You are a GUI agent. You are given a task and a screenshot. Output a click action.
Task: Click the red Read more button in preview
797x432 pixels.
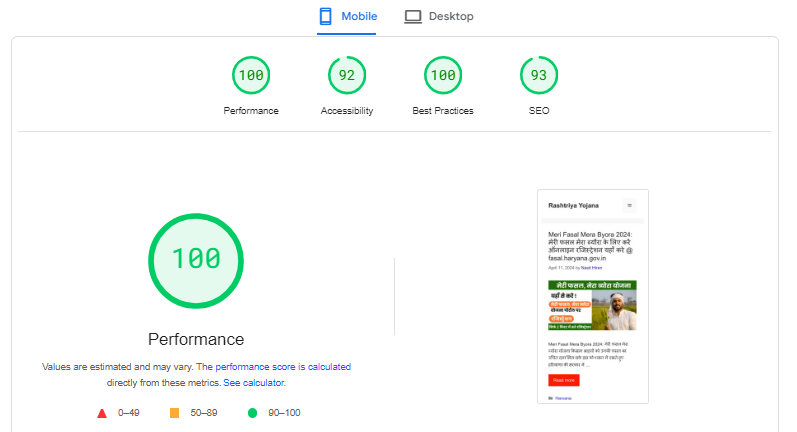(x=563, y=380)
